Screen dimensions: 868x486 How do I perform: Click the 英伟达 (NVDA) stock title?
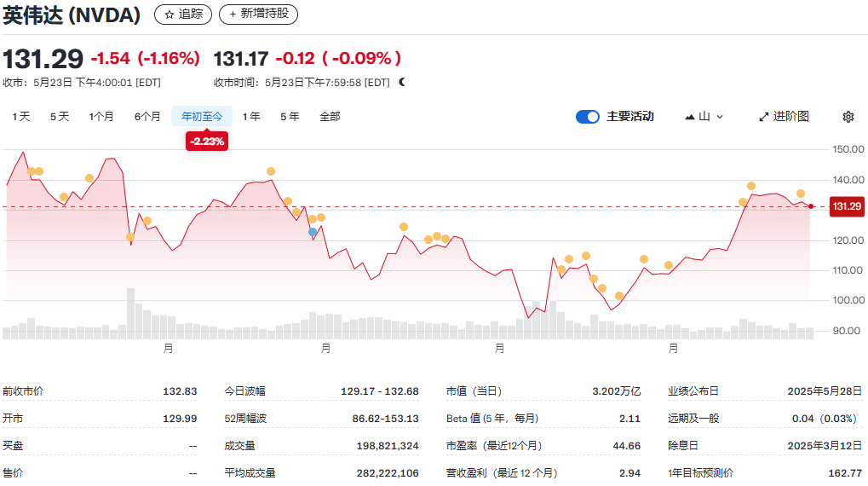(72, 15)
